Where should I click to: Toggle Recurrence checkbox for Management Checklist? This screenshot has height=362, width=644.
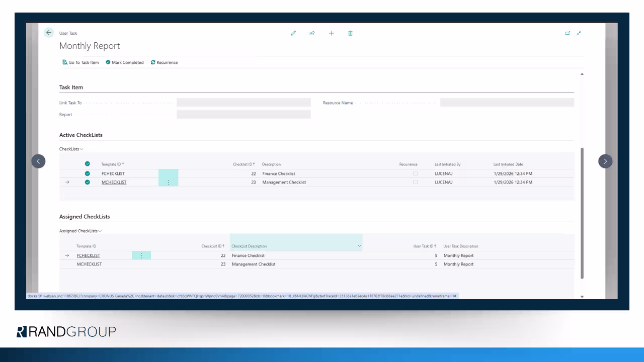coord(415,182)
